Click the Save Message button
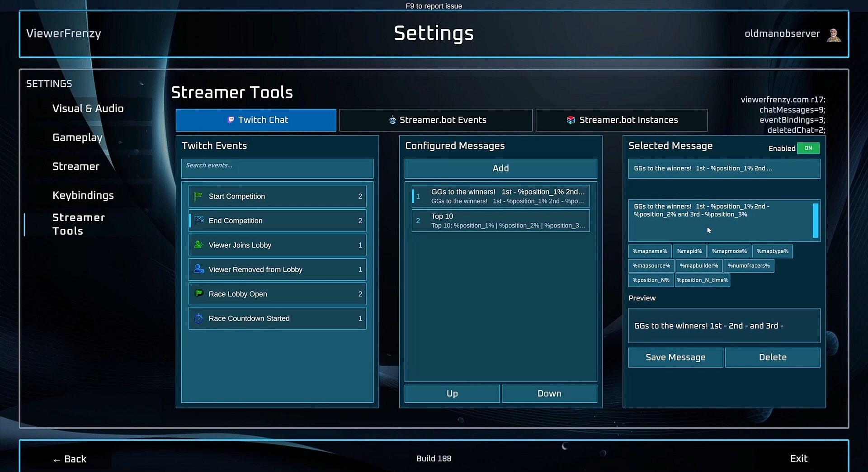868x472 pixels. [x=675, y=357]
